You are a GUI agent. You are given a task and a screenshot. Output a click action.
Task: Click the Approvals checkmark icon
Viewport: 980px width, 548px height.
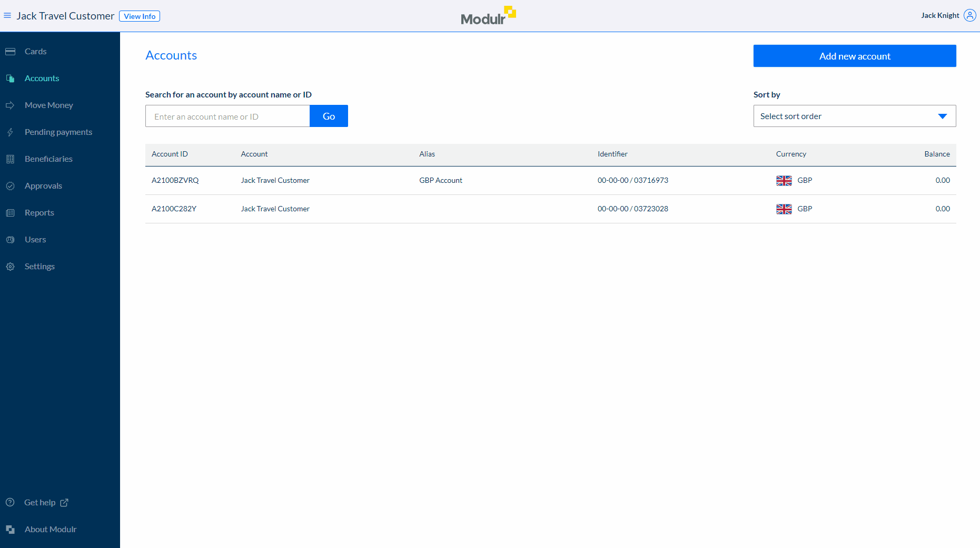(10, 186)
